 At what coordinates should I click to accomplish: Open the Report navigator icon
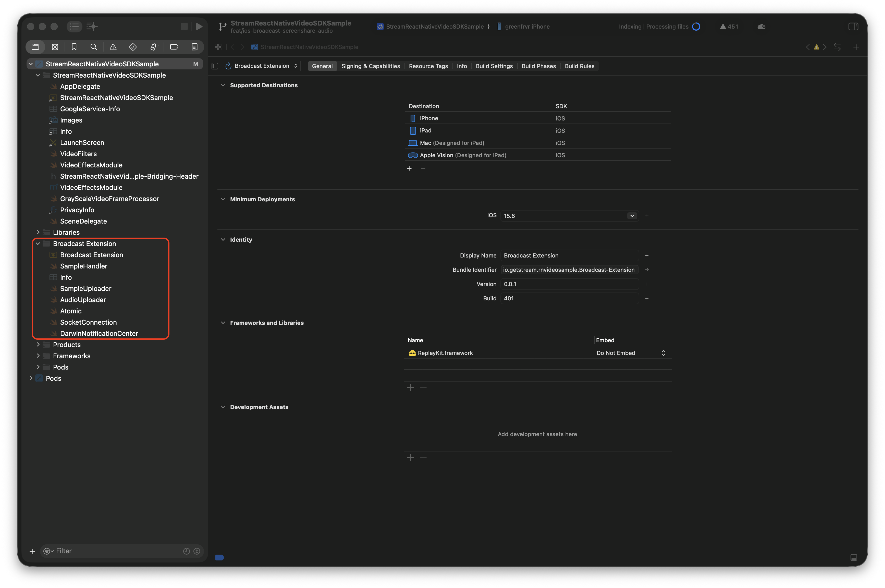(x=194, y=47)
